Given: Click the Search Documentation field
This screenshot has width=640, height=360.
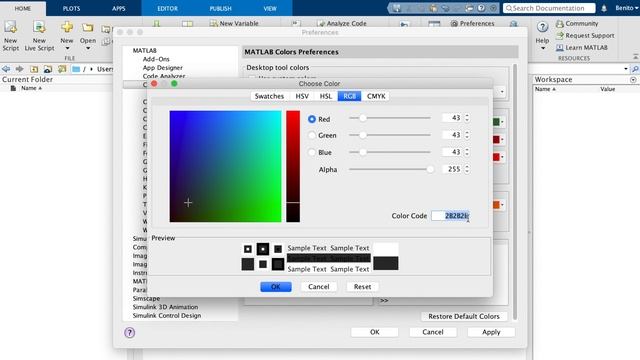Looking at the screenshot, I should (x=549, y=8).
